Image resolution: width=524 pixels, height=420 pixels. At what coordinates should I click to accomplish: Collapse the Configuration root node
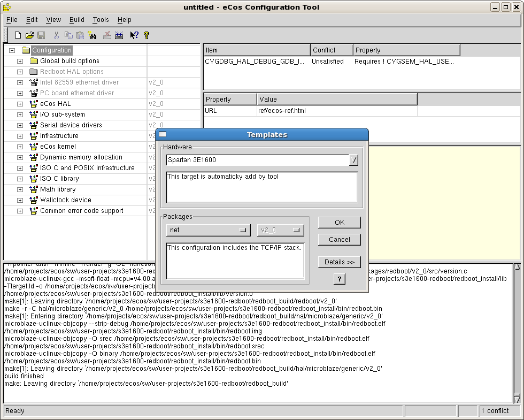[12, 50]
